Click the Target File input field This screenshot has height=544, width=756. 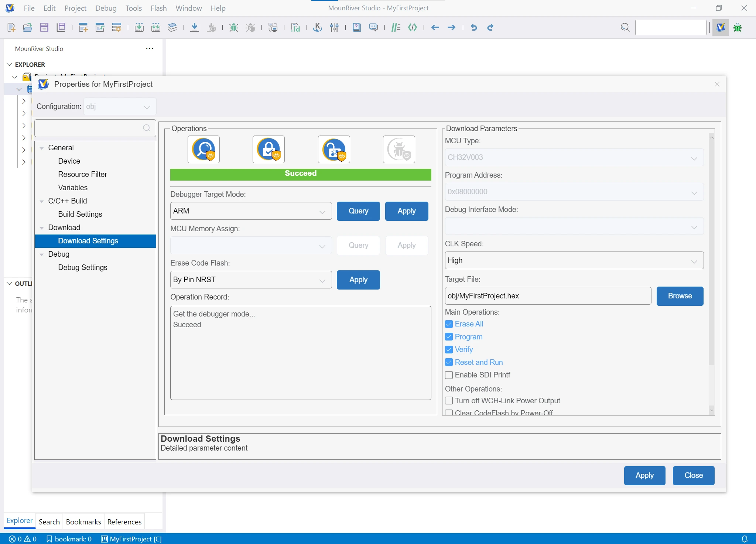(548, 296)
